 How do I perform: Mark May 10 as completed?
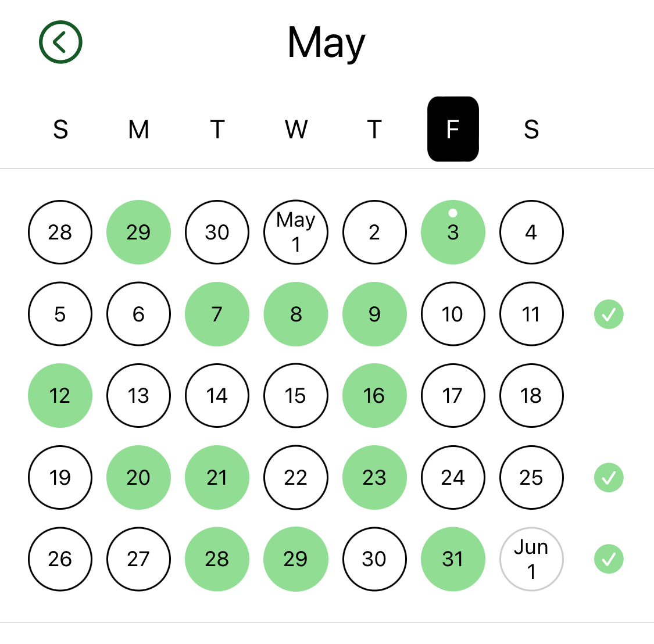click(453, 314)
